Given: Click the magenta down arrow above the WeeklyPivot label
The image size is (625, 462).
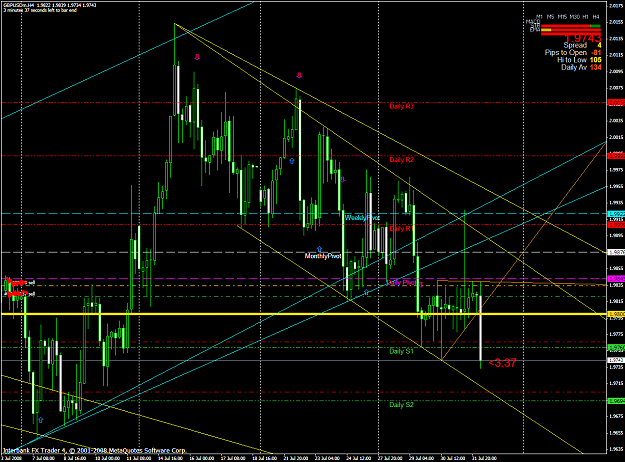Looking at the screenshot, I should click(342, 179).
